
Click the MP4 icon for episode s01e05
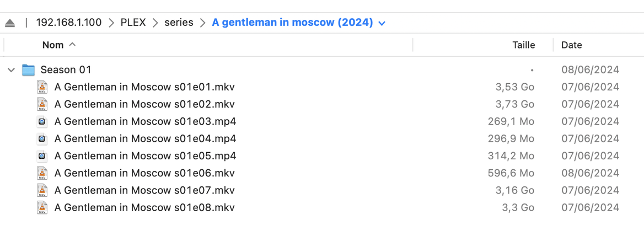(x=42, y=156)
